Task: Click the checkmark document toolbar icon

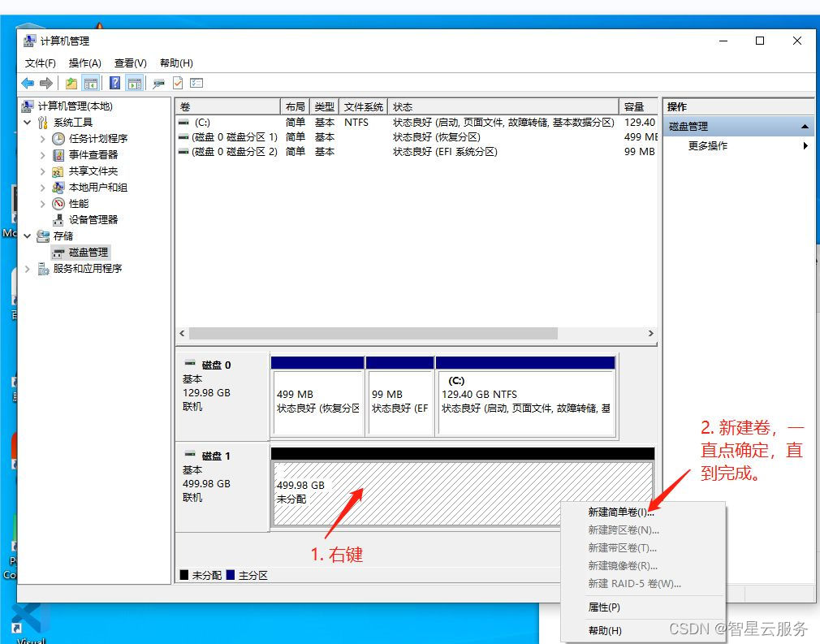Action: pos(178,83)
